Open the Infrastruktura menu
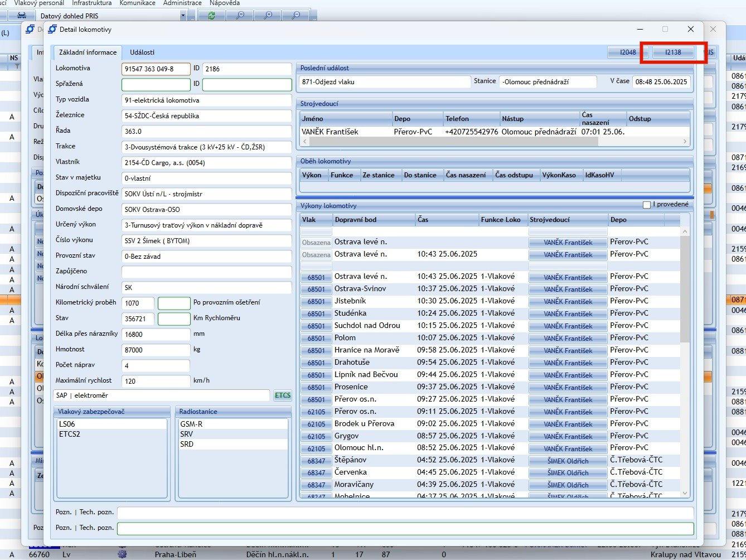 point(91,3)
